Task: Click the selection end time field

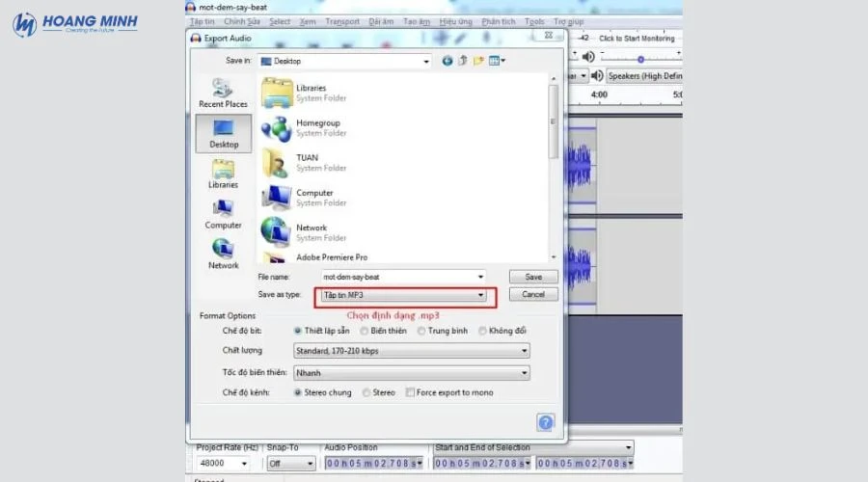Action: [584, 463]
